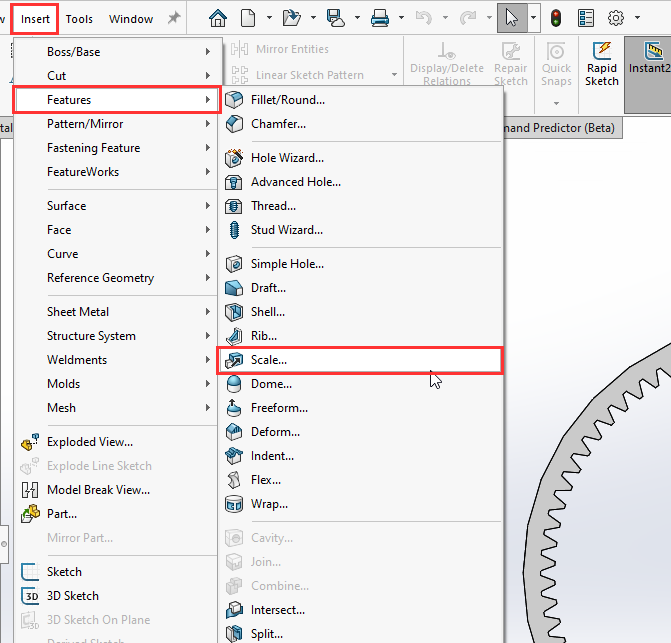Open dropdown arrow next to Options gear
This screenshot has width=671, height=643.
(x=637, y=18)
